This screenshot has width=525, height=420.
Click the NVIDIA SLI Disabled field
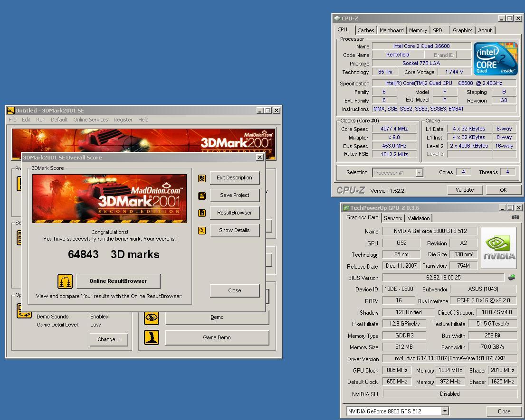coord(450,394)
